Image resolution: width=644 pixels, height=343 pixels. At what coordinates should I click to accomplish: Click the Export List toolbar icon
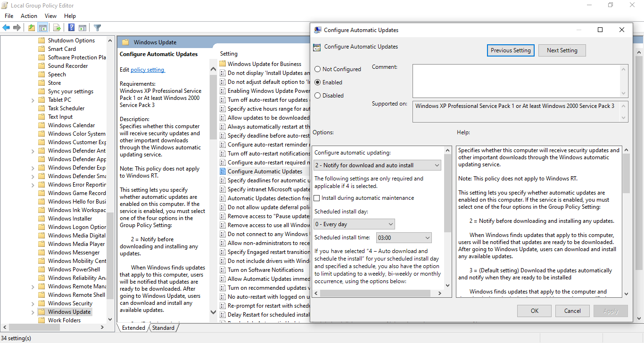(57, 28)
